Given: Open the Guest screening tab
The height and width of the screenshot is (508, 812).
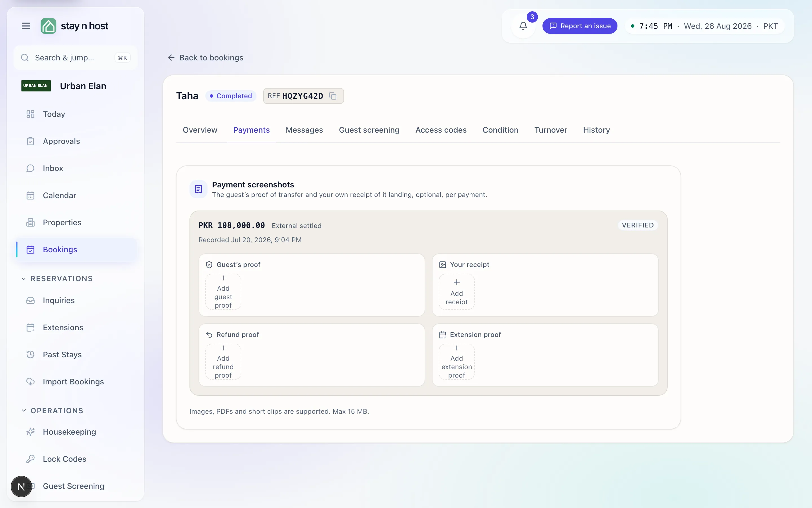Looking at the screenshot, I should pos(369,130).
